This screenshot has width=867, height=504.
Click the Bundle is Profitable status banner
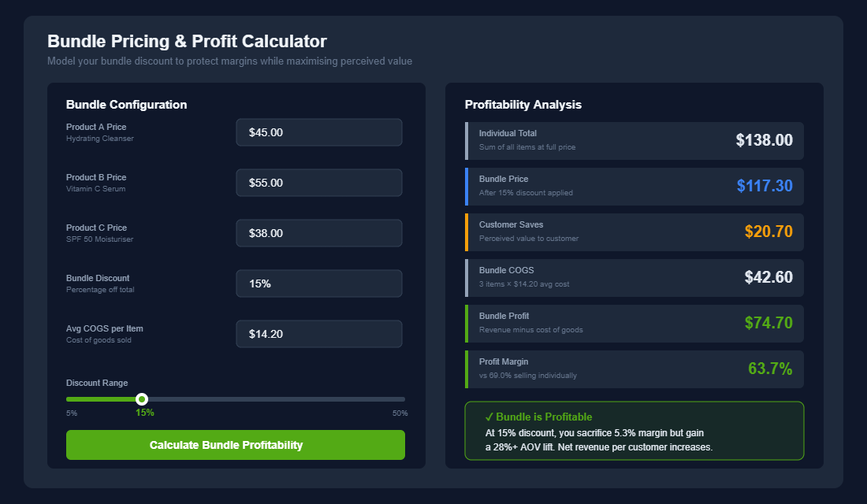pyautogui.click(x=634, y=431)
